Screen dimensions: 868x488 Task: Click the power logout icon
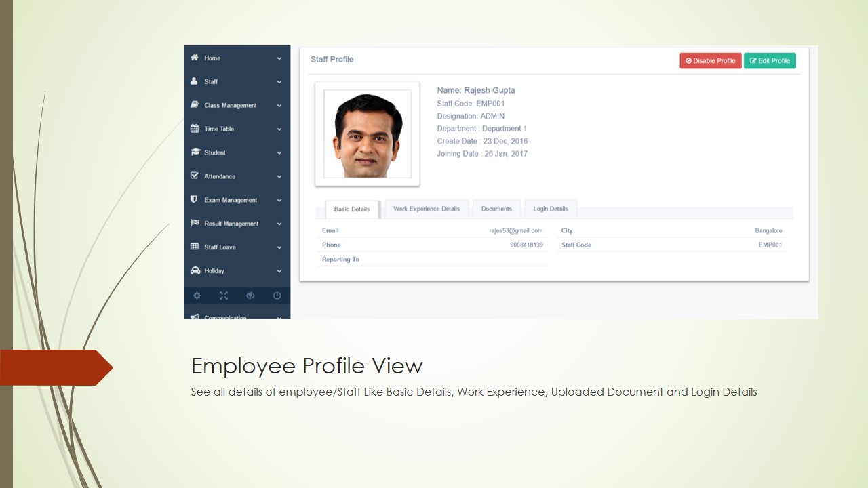tap(277, 296)
